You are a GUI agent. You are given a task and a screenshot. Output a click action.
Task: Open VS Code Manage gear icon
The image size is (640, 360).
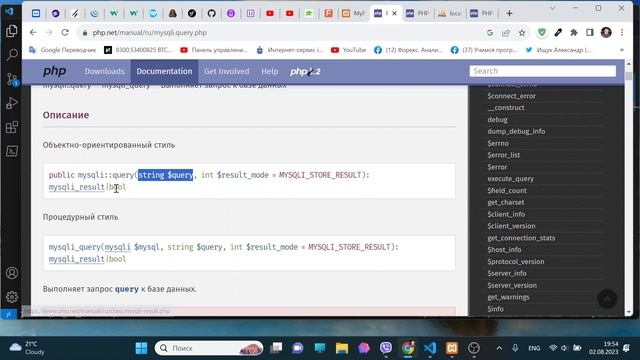(x=11, y=297)
